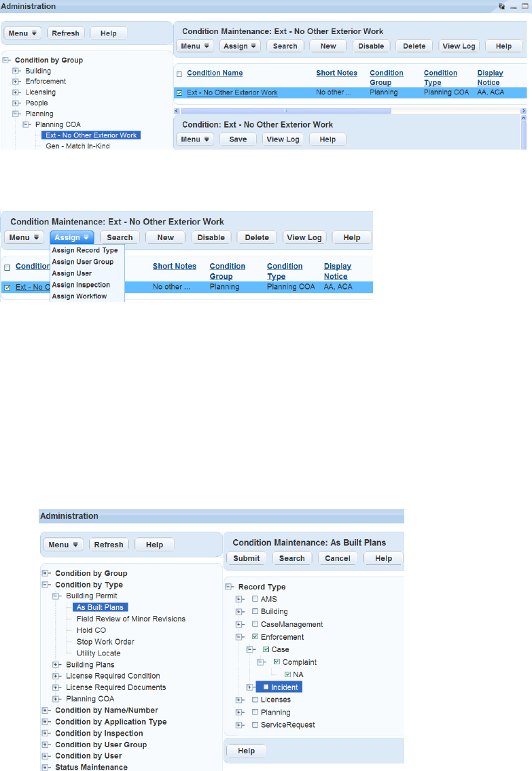Viewport: 532px width, 771px height.
Task: Uncheck the Complaint checkbox under Case
Action: 277,662
